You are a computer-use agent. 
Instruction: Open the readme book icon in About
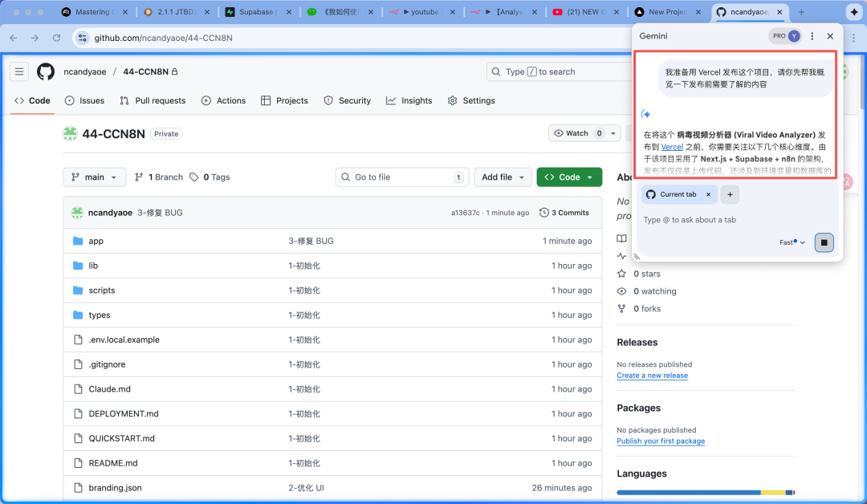point(622,238)
